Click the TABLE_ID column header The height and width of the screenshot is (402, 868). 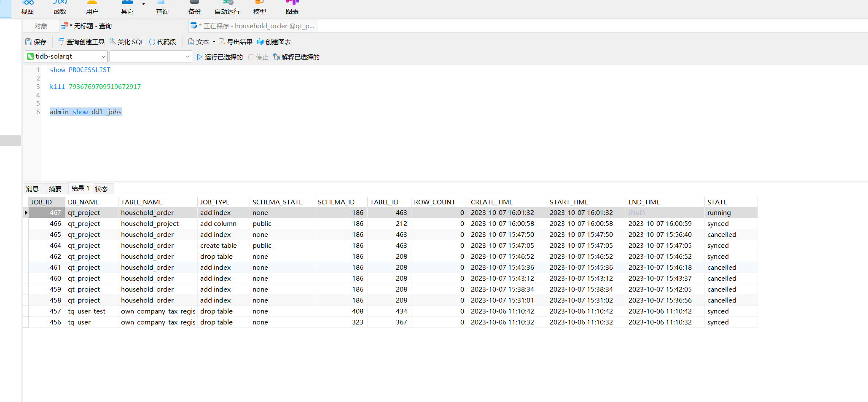click(x=389, y=202)
